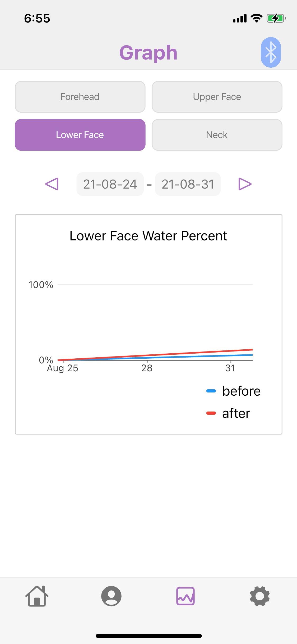Viewport: 297px width, 644px height.
Task: Open end date picker 21-08-31
Action: (x=188, y=184)
